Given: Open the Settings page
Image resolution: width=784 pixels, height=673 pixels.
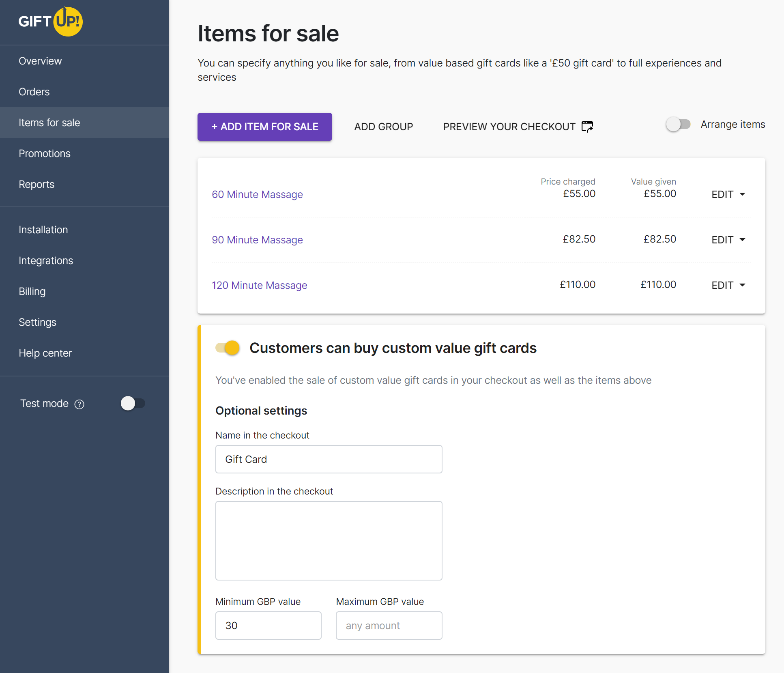Looking at the screenshot, I should tap(84, 322).
